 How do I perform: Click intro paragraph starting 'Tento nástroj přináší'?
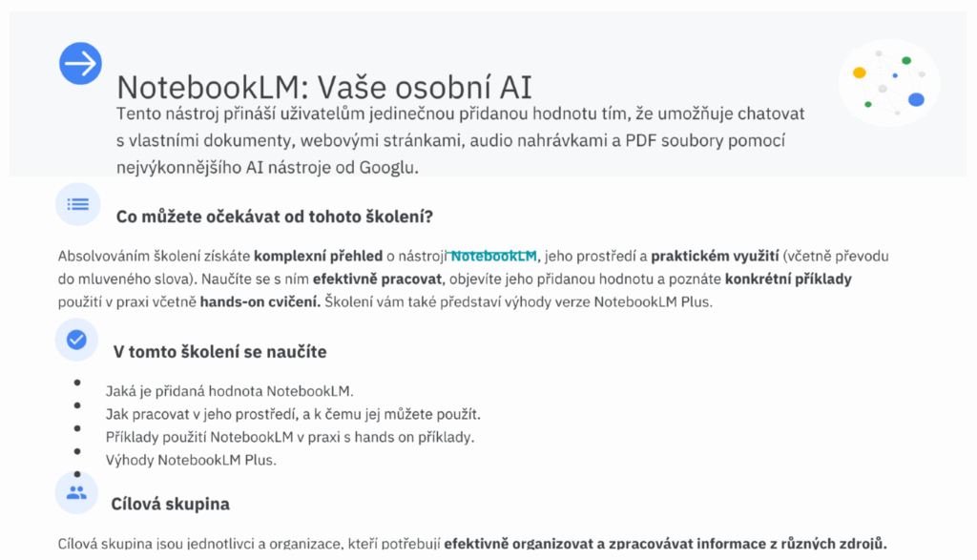pyautogui.click(x=460, y=141)
